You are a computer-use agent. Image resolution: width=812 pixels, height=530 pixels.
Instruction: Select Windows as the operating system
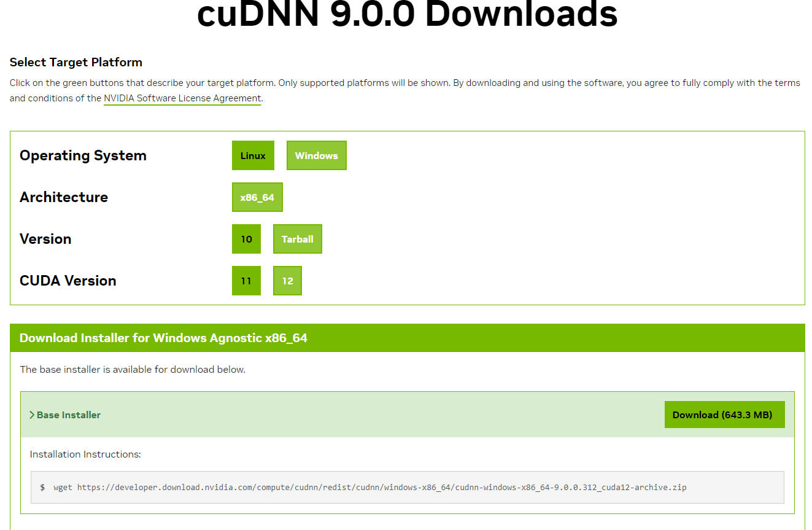click(x=316, y=155)
